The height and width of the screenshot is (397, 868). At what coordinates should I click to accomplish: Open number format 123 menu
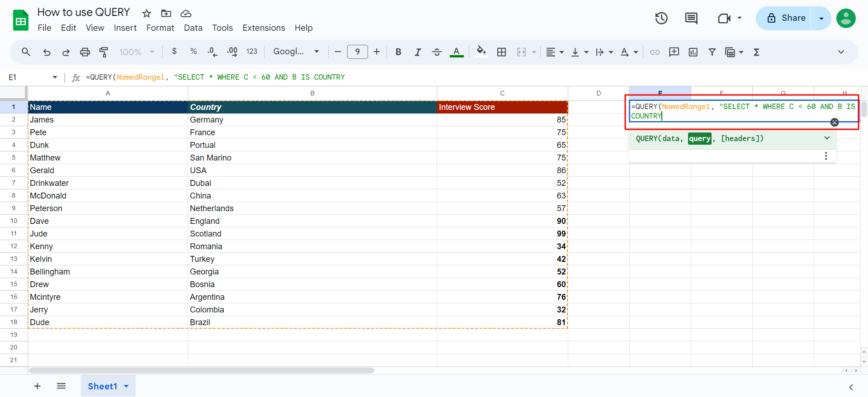point(252,52)
